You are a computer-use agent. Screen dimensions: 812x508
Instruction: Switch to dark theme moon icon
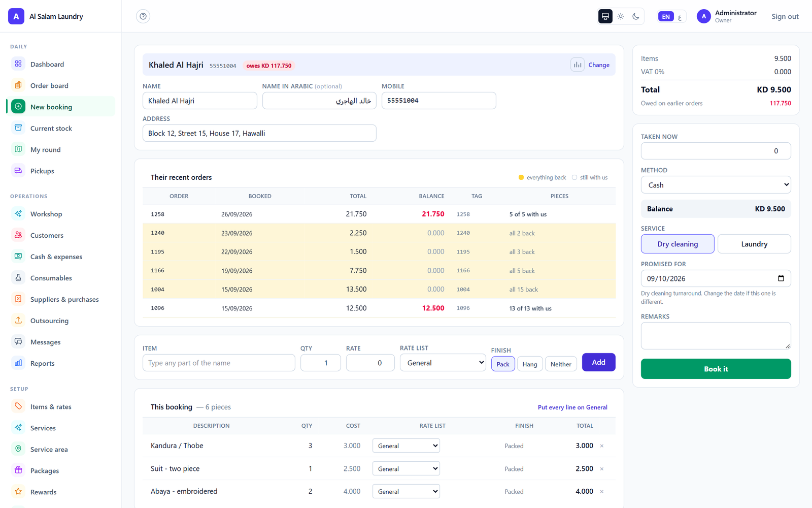pos(636,16)
